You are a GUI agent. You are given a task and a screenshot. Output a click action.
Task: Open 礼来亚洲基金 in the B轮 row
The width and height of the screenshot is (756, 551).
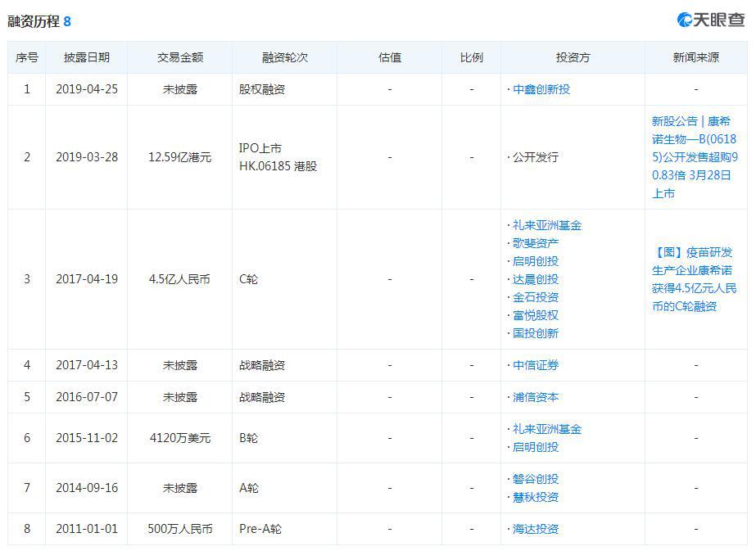point(547,429)
